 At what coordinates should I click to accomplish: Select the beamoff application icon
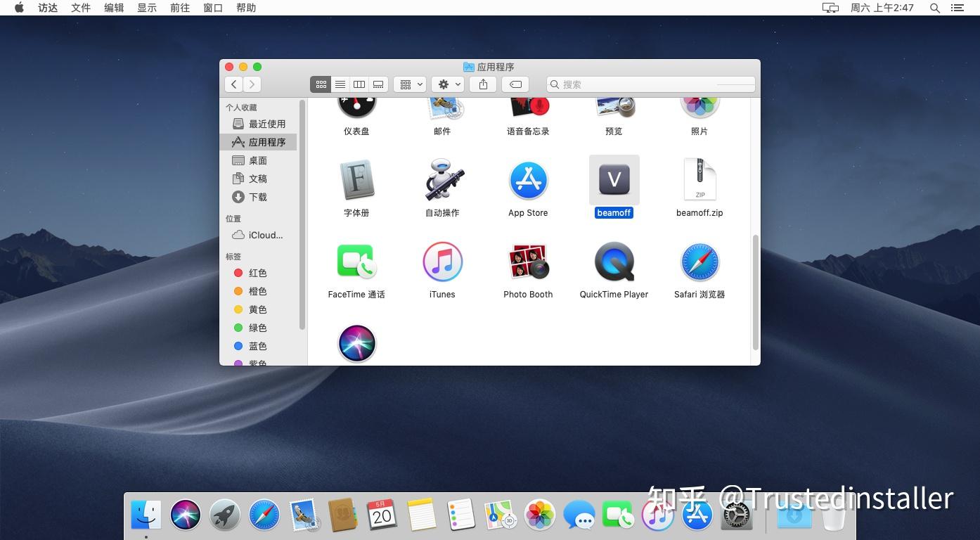tap(614, 180)
